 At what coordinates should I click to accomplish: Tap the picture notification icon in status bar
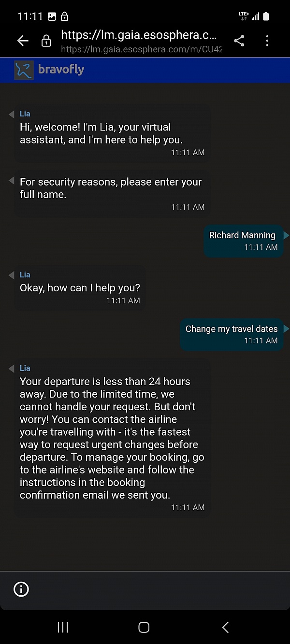click(52, 16)
